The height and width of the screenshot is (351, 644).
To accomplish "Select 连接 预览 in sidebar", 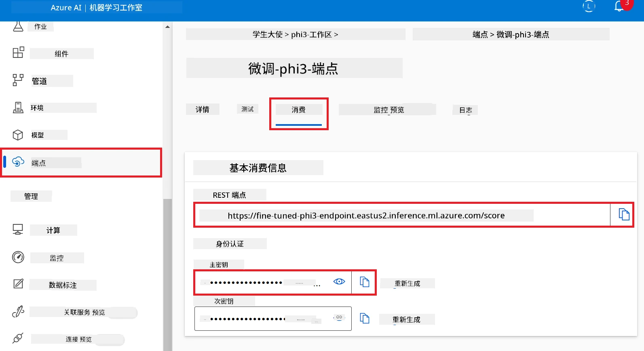I will (78, 339).
